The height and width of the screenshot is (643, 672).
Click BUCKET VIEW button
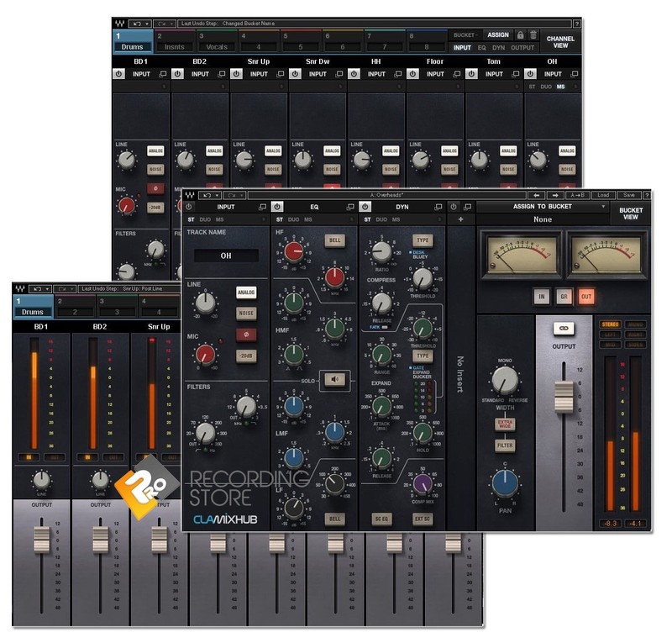click(x=630, y=213)
